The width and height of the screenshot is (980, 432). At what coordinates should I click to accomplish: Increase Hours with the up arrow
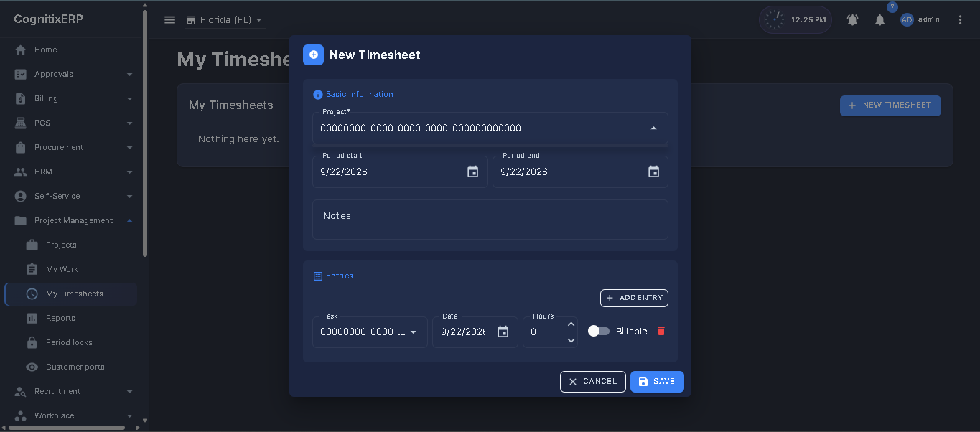[571, 324]
